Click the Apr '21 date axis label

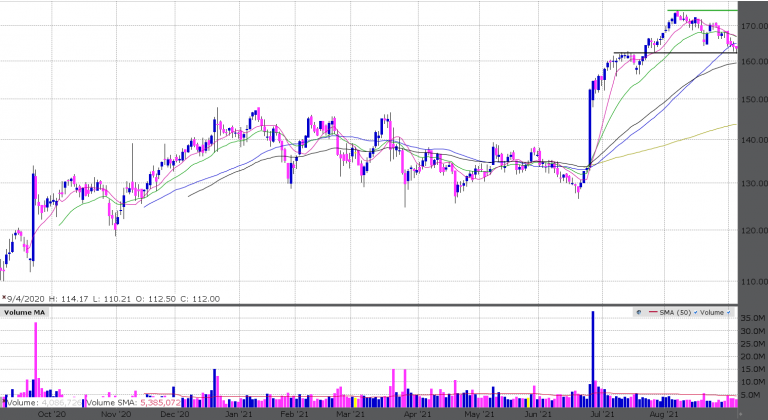pyautogui.click(x=418, y=413)
